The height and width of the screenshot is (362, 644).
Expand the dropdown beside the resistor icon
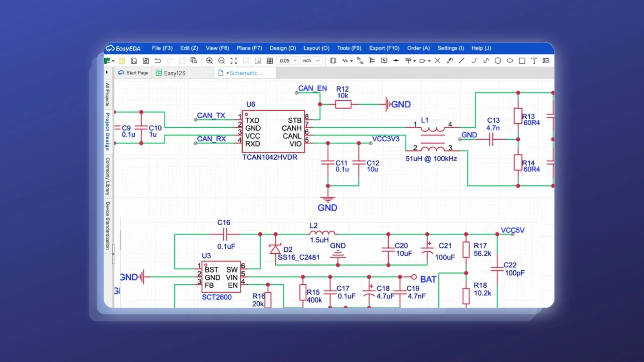pos(351,61)
